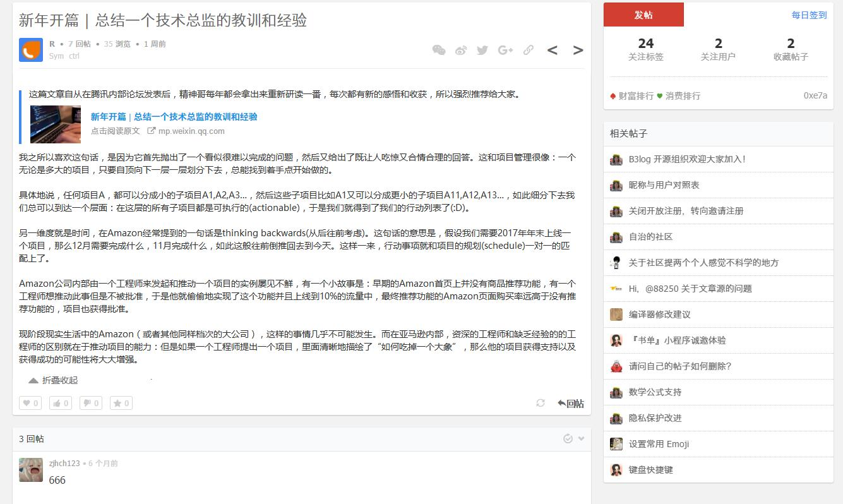Toggle the heart appreciation on the article
The width and height of the screenshot is (843, 504).
[30, 402]
